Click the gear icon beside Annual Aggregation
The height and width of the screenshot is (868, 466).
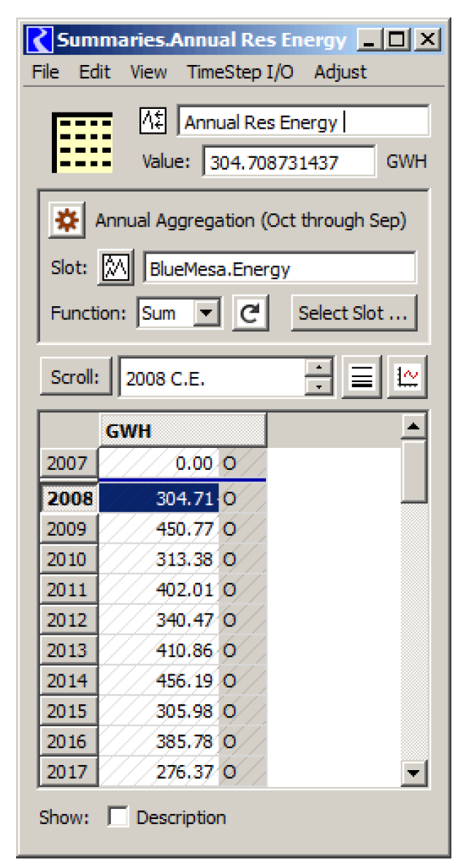tap(67, 220)
